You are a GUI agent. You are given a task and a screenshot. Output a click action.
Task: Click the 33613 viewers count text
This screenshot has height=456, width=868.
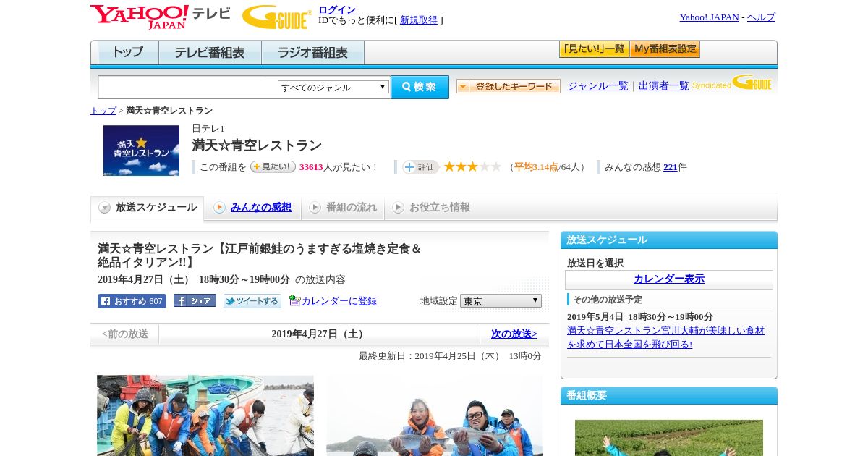pos(311,167)
